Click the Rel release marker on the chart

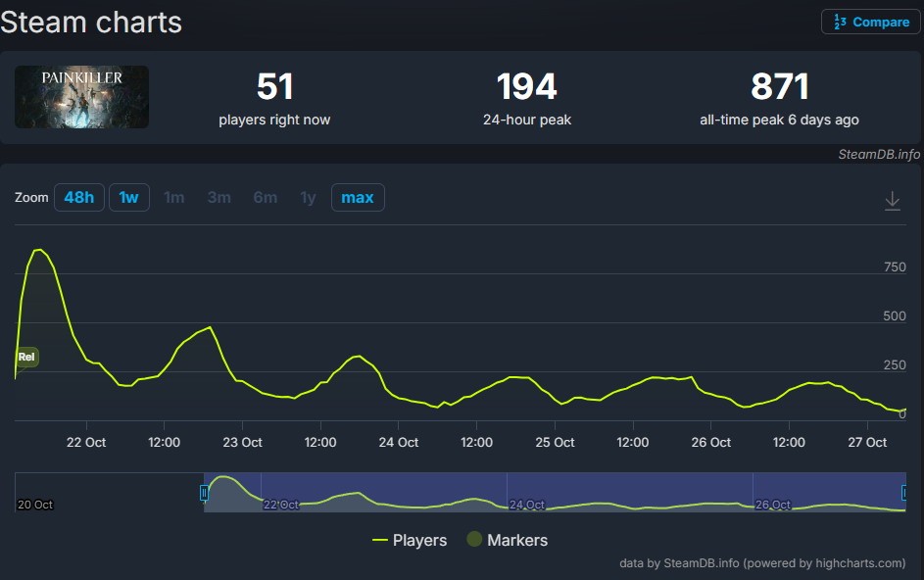25,357
